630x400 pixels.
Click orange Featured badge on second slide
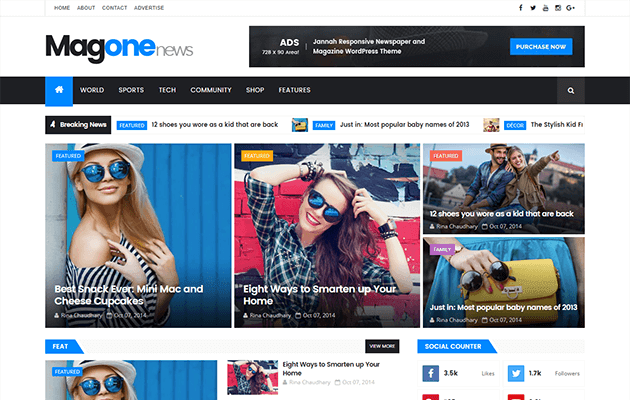pos(257,156)
